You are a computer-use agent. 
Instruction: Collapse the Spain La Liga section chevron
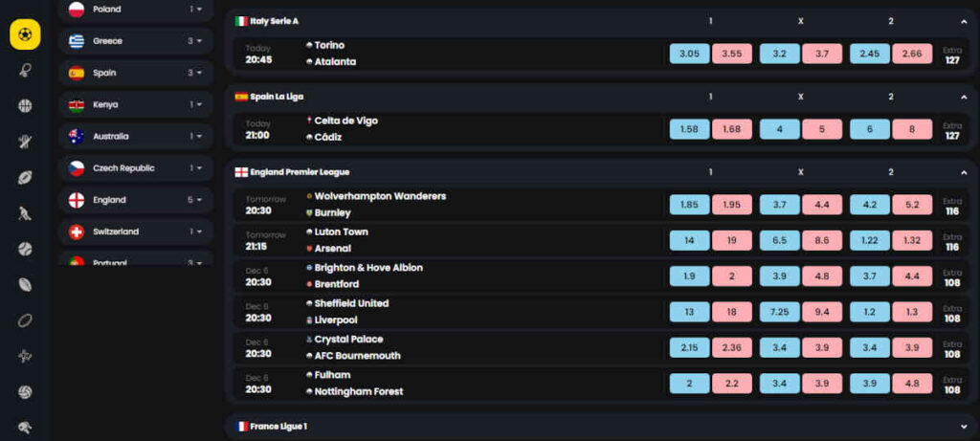(x=964, y=97)
